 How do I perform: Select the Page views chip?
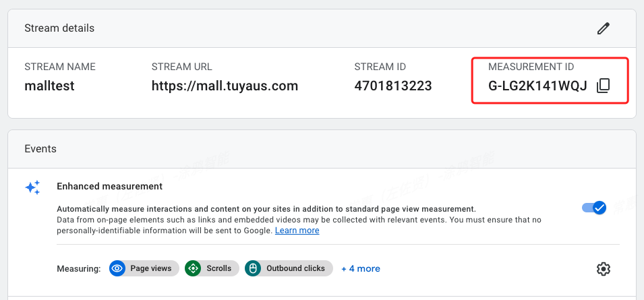tap(144, 268)
